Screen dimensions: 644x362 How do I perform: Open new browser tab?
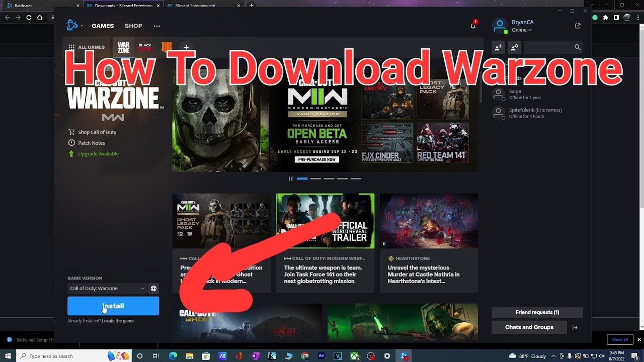point(252,6)
